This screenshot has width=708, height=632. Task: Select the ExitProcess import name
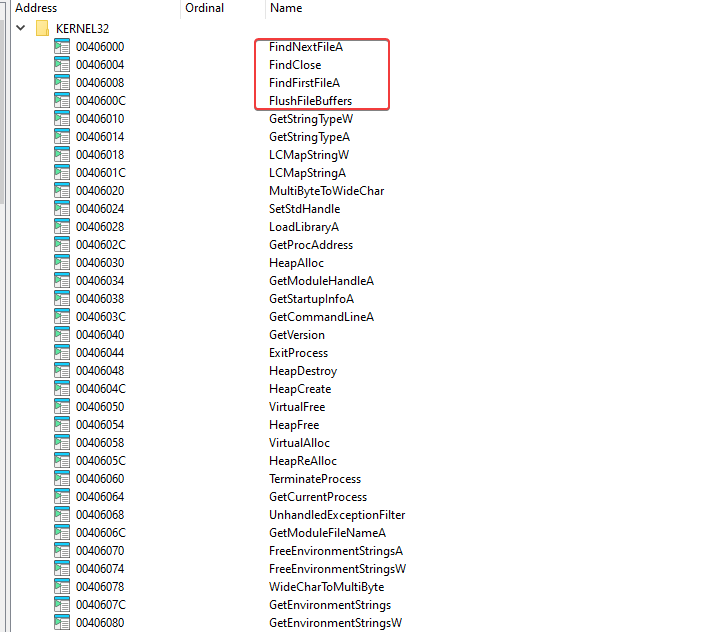[298, 353]
